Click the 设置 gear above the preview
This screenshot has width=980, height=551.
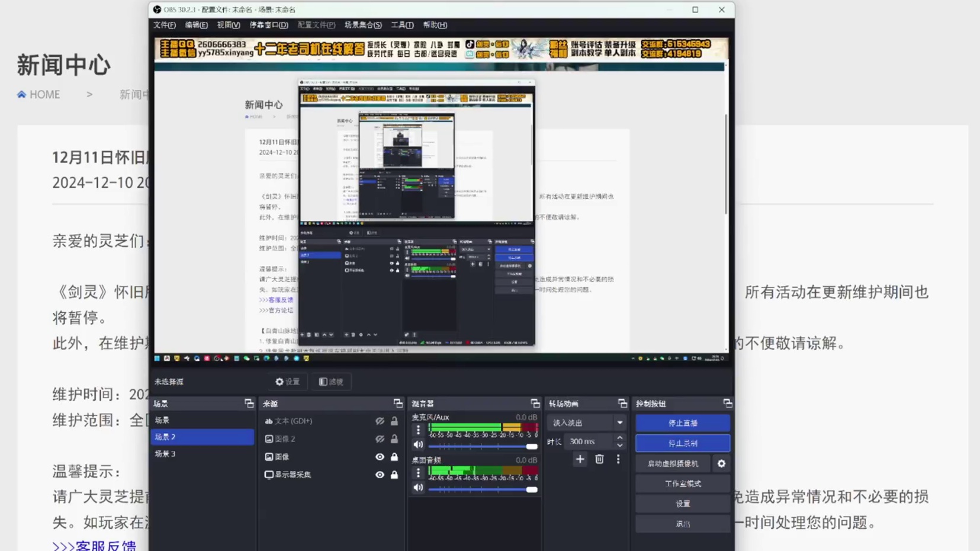coord(287,382)
